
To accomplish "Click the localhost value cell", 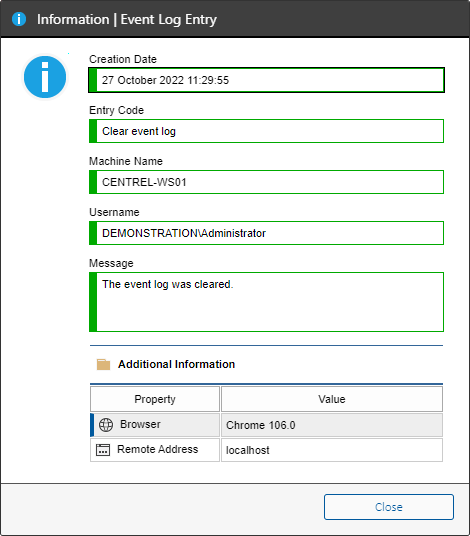I will (x=332, y=450).
